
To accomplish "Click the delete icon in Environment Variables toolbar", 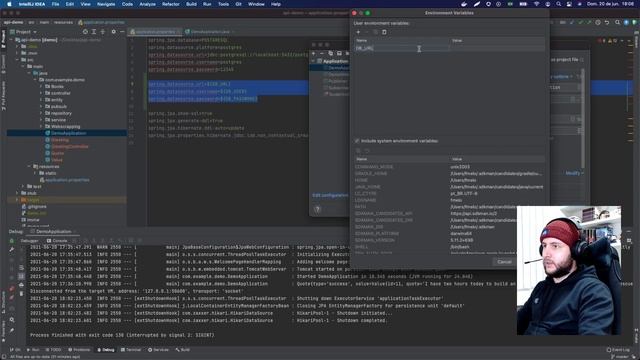I will tap(384, 32).
